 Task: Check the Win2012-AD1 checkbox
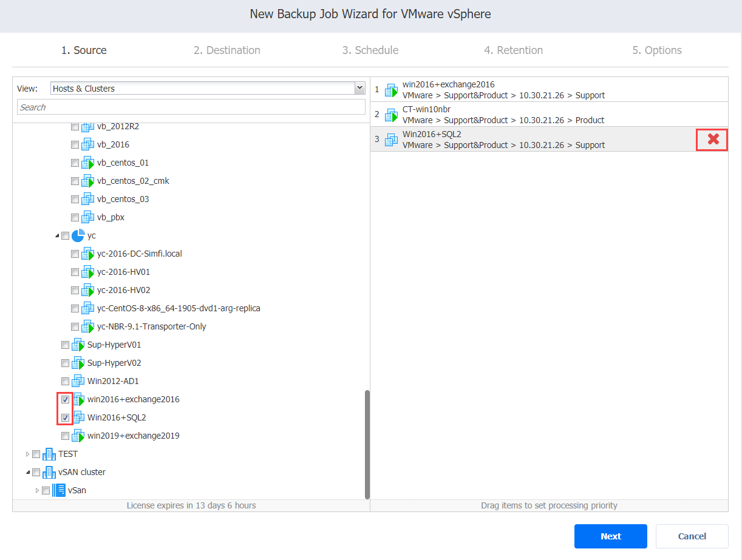point(65,381)
